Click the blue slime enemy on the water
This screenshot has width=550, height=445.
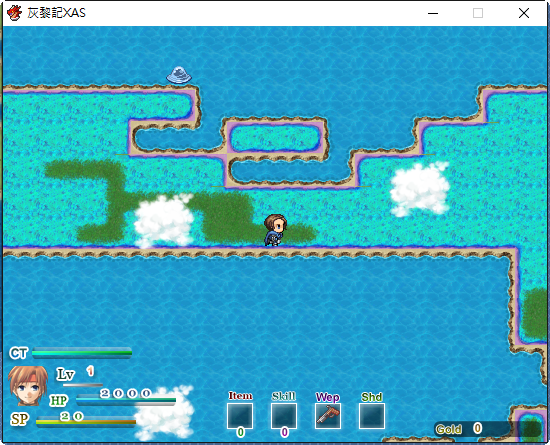pyautogui.click(x=179, y=75)
